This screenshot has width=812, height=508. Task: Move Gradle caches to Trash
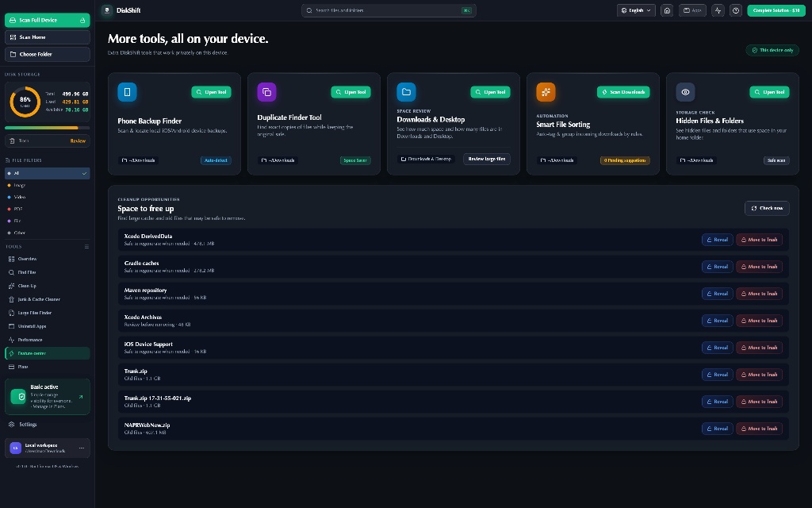click(x=759, y=267)
